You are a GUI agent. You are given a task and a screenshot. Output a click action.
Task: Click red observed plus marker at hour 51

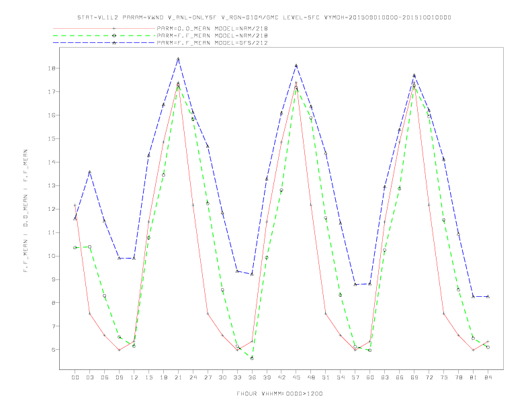325,314
